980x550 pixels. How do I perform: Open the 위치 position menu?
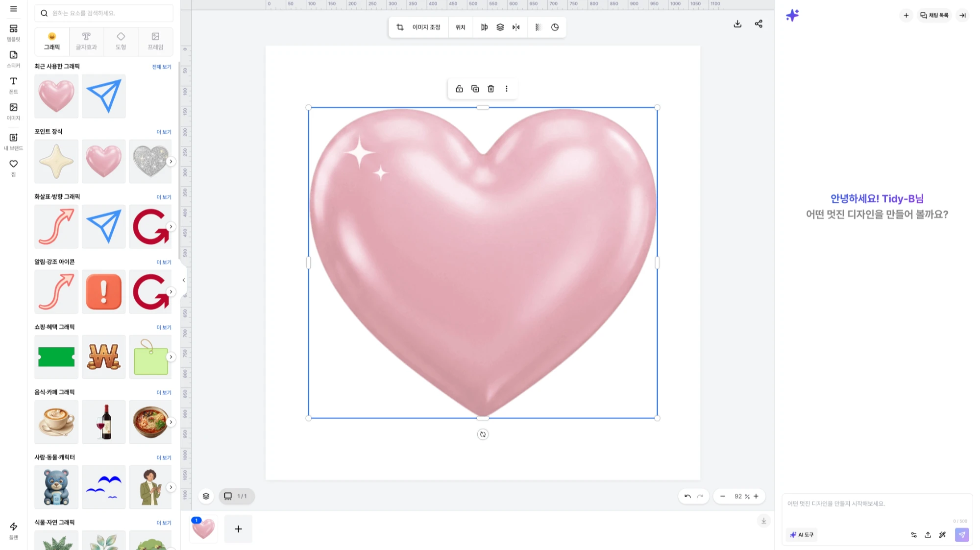point(461,27)
